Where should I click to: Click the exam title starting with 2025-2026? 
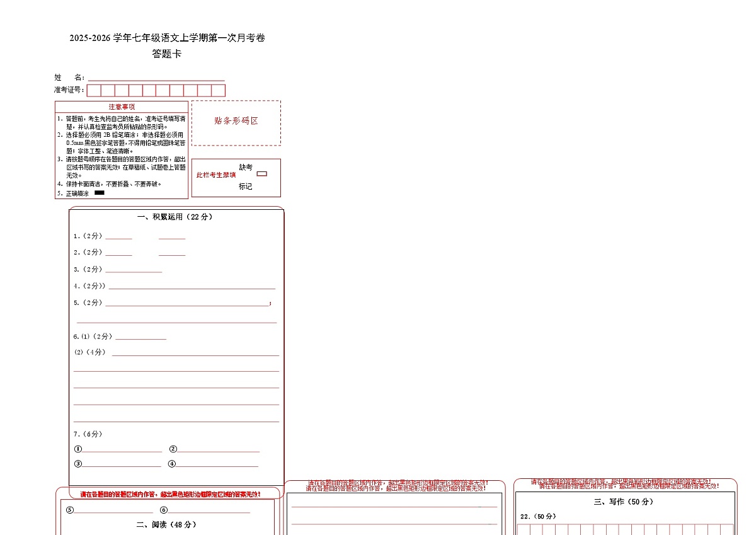167,38
